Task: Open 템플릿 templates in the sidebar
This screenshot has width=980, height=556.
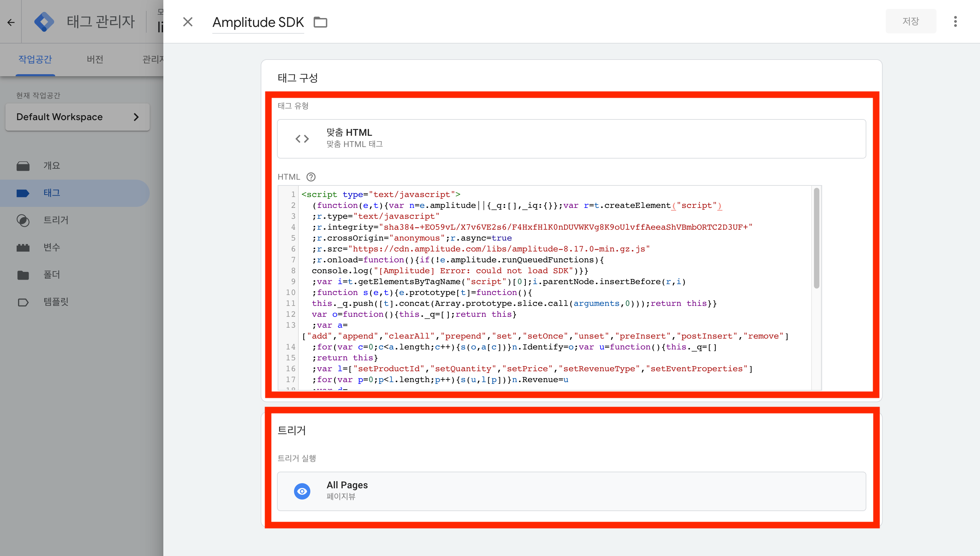Action: 55,302
